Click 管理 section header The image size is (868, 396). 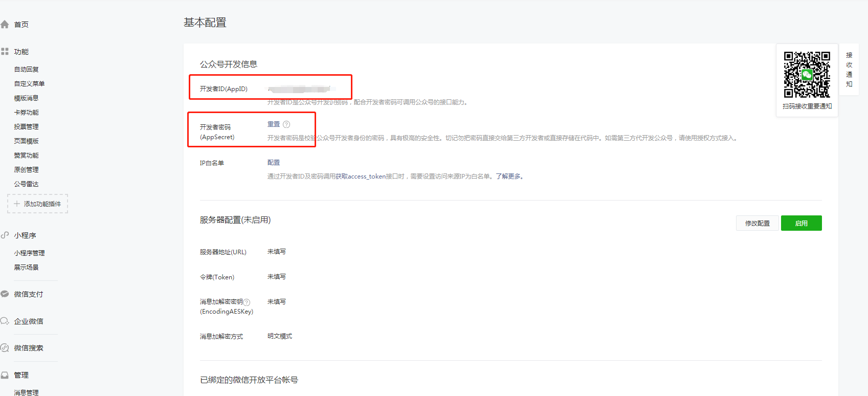click(21, 375)
